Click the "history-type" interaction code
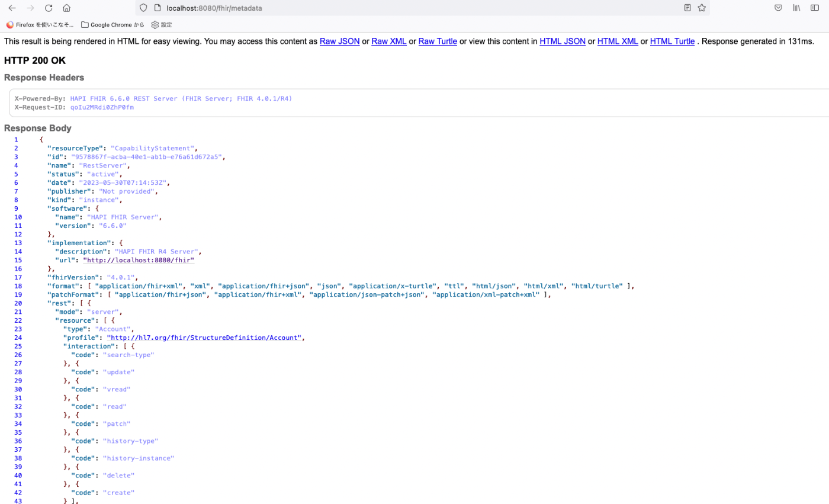 130,441
